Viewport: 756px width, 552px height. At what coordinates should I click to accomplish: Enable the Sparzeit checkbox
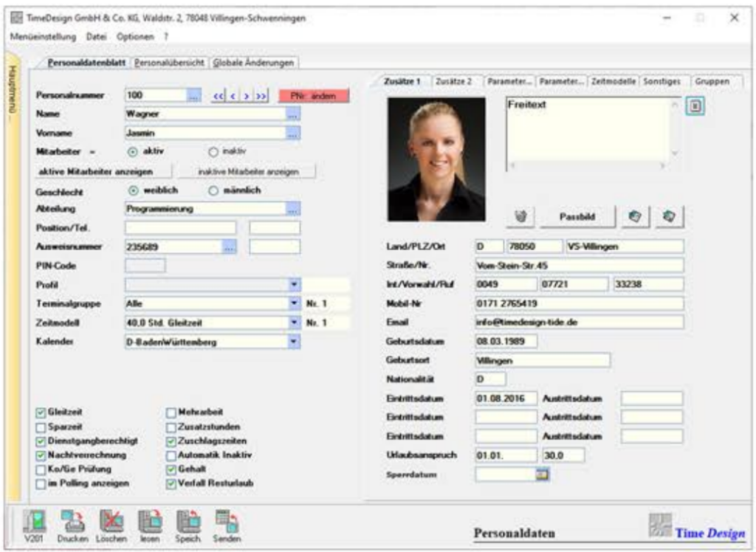41,427
